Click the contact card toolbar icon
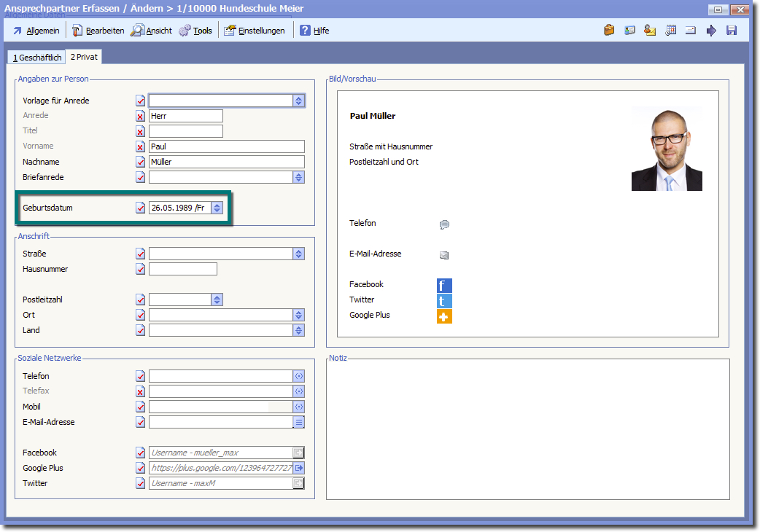This screenshot has width=760, height=532. pos(629,31)
